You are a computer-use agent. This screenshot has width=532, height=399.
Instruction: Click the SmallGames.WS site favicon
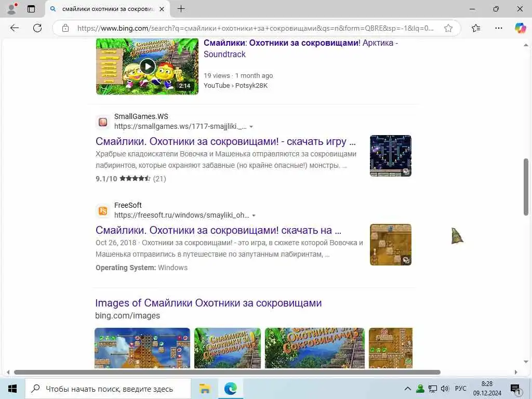[103, 122]
